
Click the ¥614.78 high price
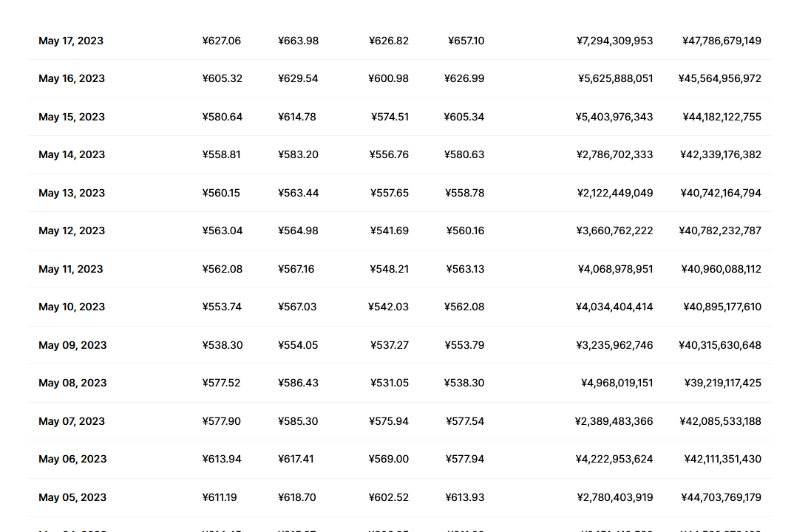[x=297, y=117]
